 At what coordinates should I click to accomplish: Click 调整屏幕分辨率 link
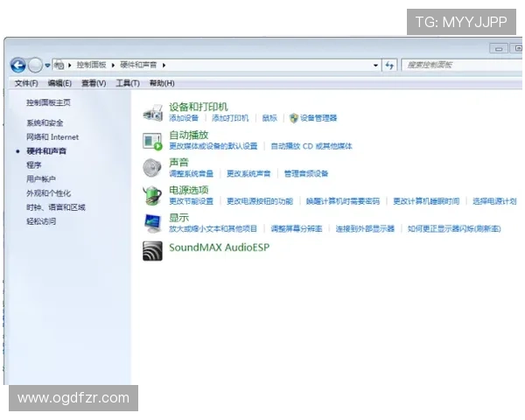[x=297, y=228]
